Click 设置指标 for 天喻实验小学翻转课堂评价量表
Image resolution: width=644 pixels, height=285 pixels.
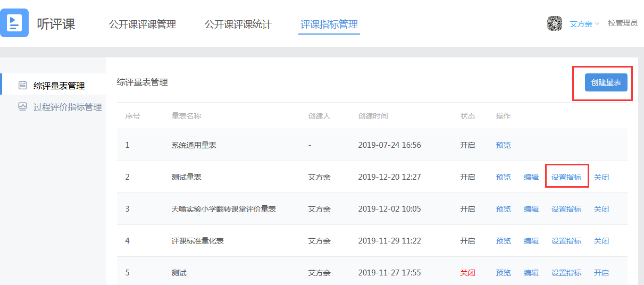[566, 209]
